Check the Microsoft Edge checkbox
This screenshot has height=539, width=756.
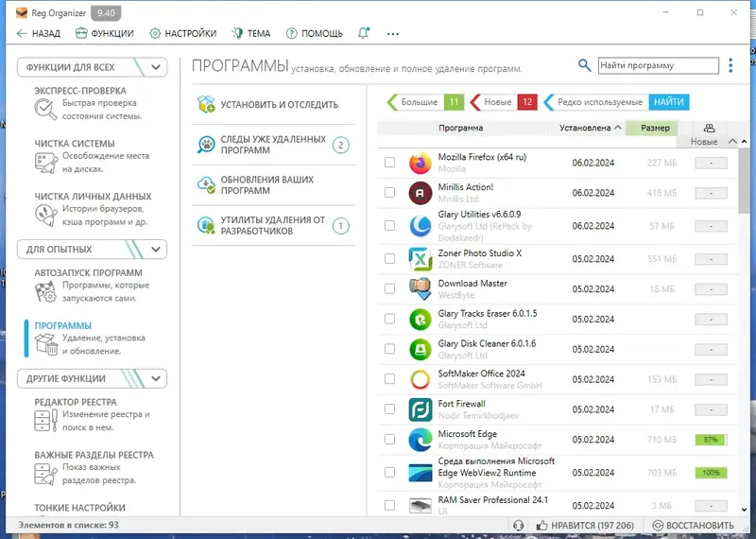tap(389, 439)
